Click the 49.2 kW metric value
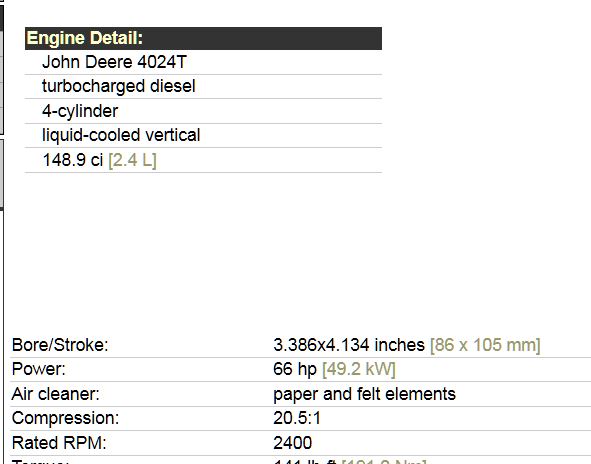This screenshot has width=591, height=464. [359, 369]
